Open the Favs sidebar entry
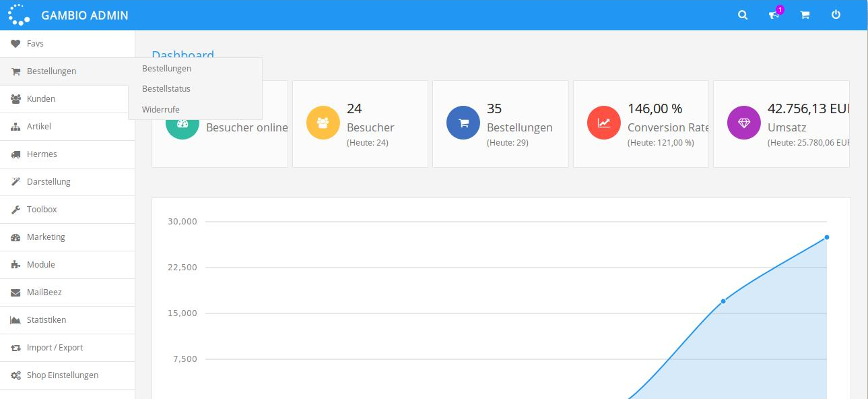Viewport: 868px width, 399px height. (x=35, y=44)
